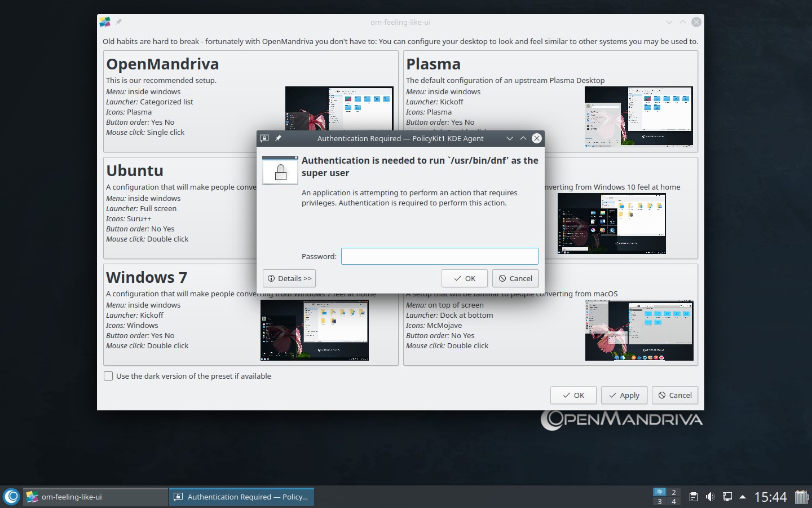Click 'Launcher: Dock at bottom' text
This screenshot has width=812, height=508.
(449, 315)
